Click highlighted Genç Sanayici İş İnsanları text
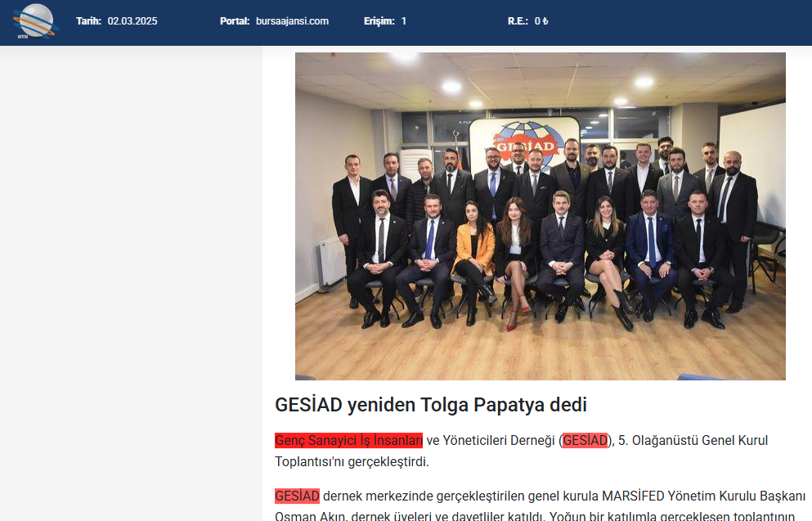The width and height of the screenshot is (812, 521). (x=348, y=440)
